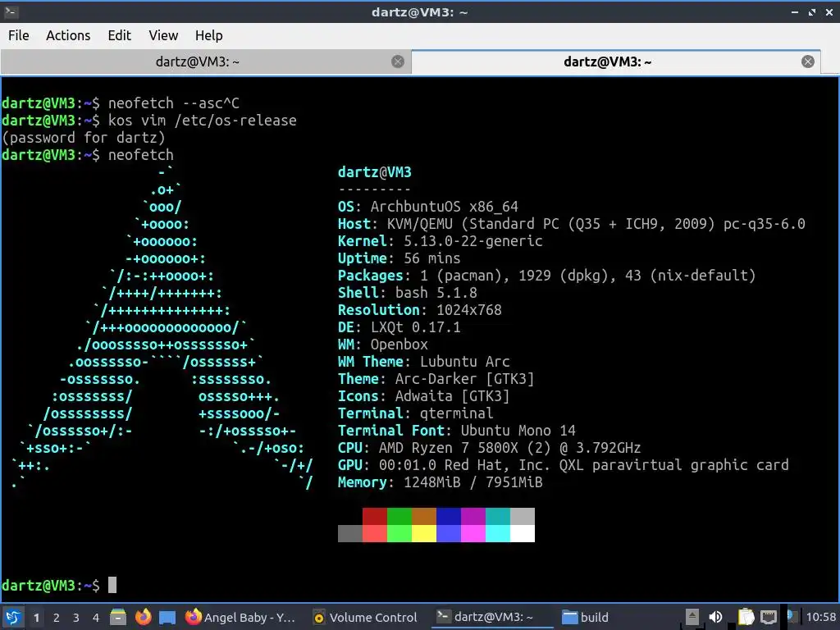Click the brown-orange color block

[x=424, y=517]
